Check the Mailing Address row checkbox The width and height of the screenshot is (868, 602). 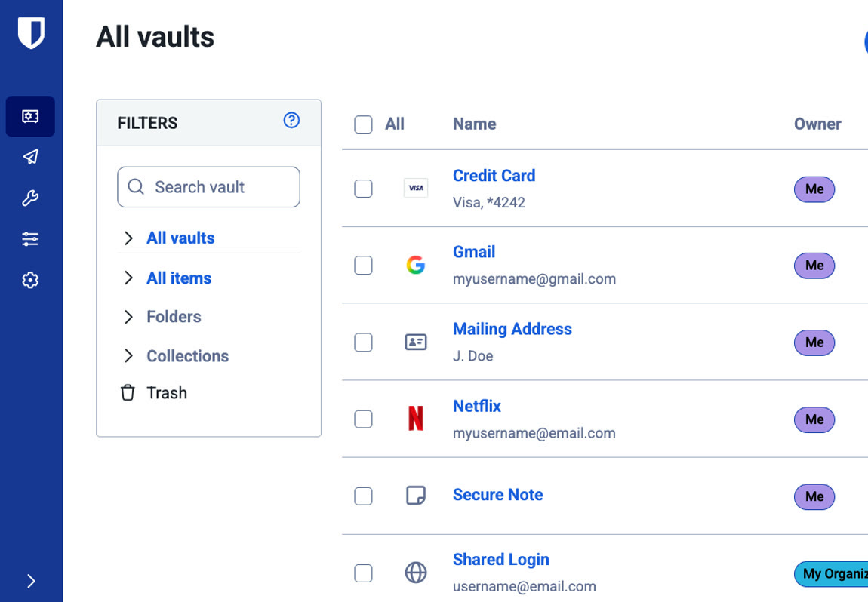[x=363, y=342]
